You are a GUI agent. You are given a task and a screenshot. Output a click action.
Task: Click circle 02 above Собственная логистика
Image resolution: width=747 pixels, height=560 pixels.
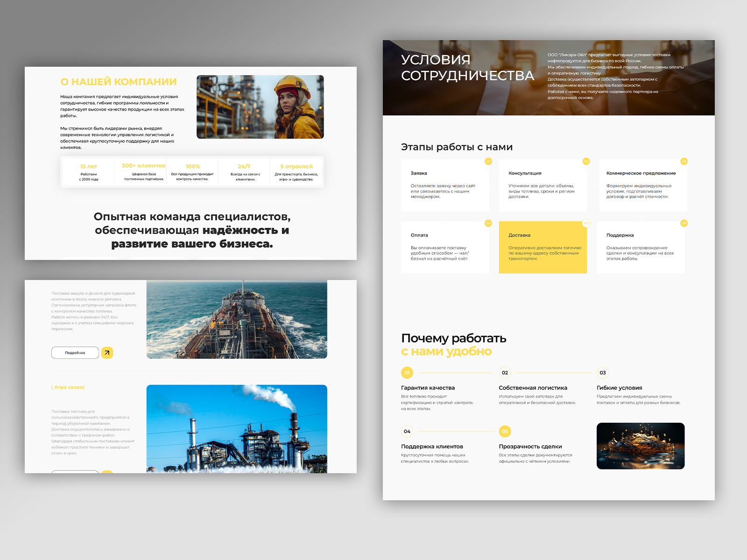pyautogui.click(x=505, y=372)
